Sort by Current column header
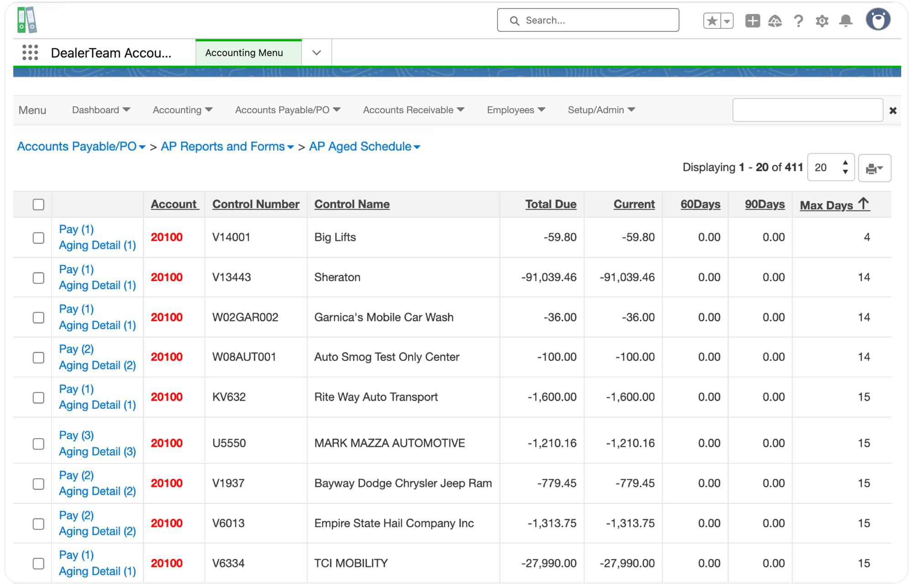 click(x=634, y=204)
